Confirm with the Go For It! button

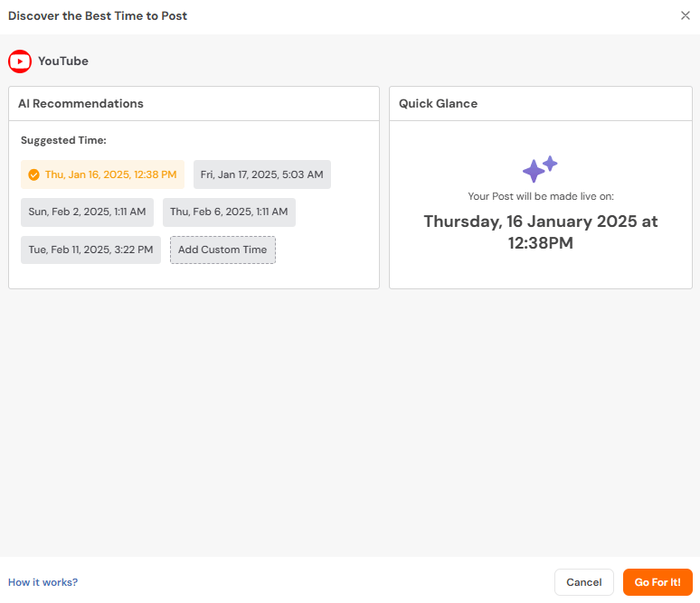[x=657, y=582]
